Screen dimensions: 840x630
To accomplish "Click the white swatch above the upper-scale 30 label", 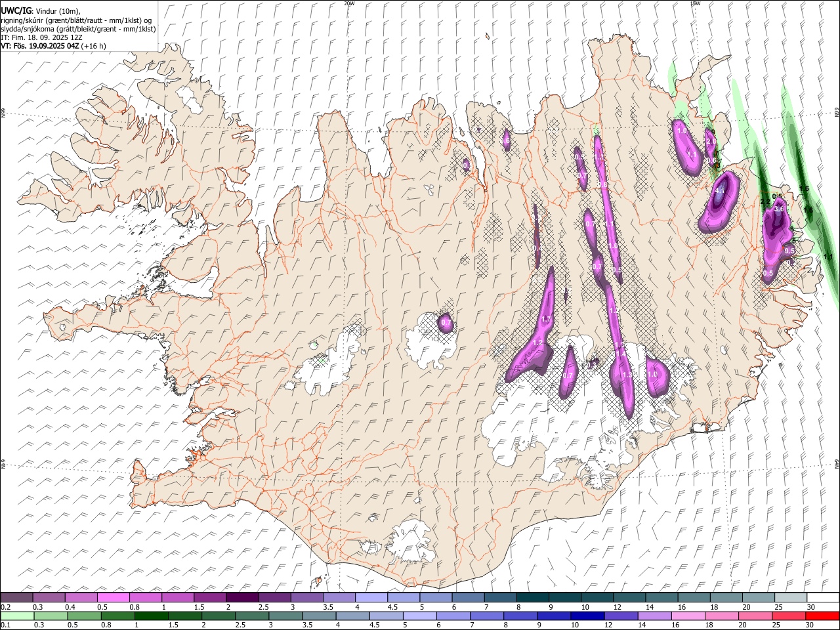I will click(x=823, y=598).
